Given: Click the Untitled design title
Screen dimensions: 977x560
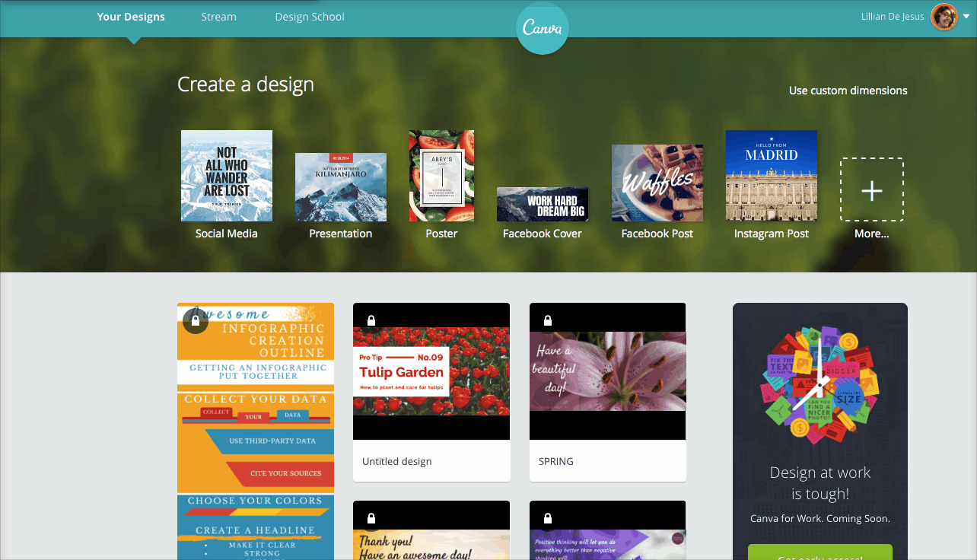Looking at the screenshot, I should [397, 461].
